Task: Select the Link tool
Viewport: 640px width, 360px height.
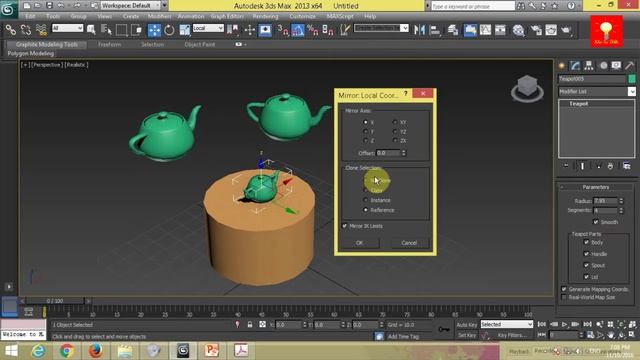Action: click(x=11, y=30)
